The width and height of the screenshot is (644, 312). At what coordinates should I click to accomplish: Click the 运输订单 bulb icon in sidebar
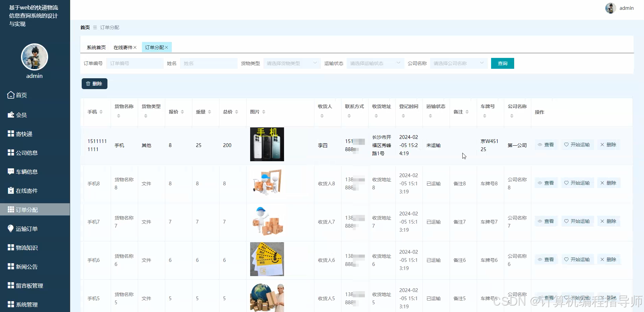coord(11,229)
